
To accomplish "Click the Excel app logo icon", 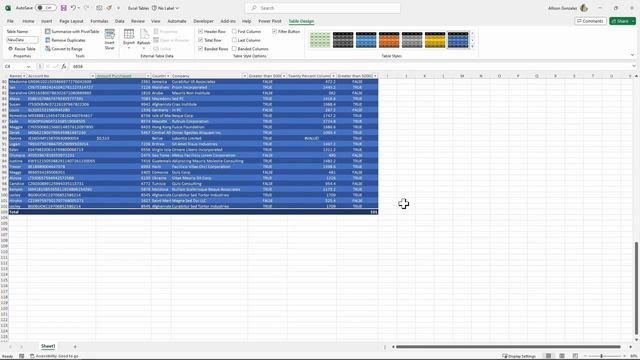I will point(8,8).
